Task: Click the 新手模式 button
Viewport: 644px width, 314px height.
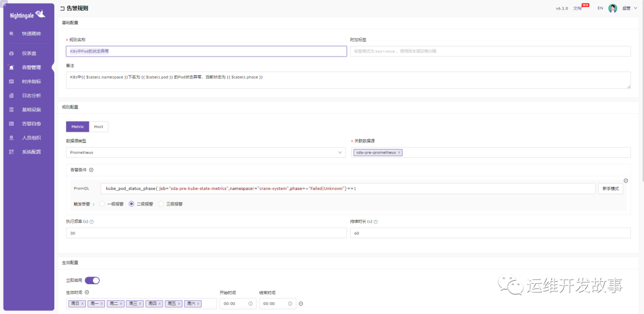Action: [x=611, y=188]
